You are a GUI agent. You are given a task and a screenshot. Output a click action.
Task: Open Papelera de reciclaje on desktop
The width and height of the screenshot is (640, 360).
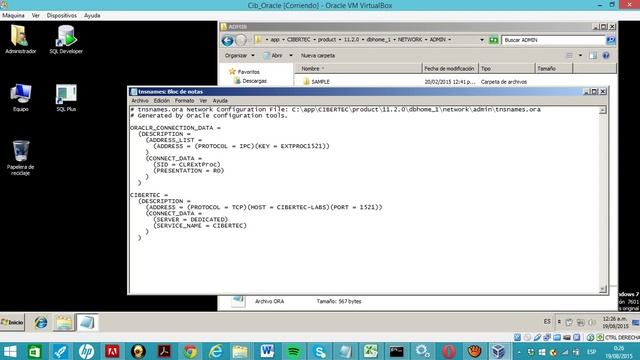click(x=20, y=158)
